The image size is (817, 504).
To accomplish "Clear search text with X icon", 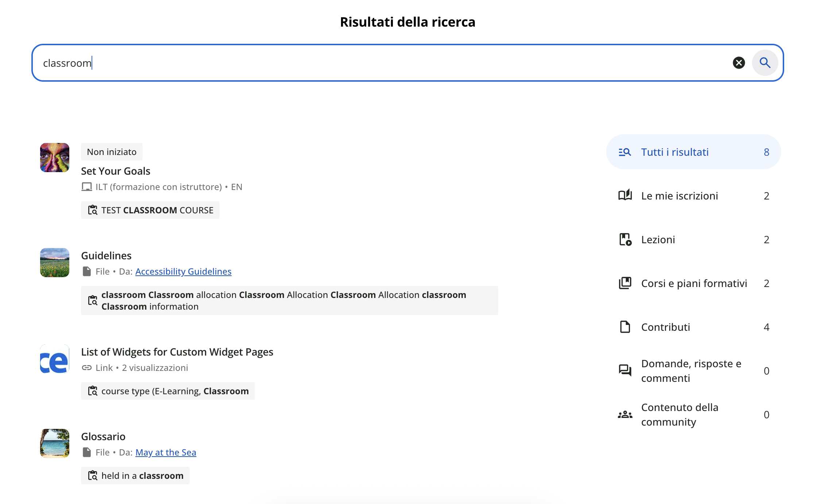I will (739, 63).
